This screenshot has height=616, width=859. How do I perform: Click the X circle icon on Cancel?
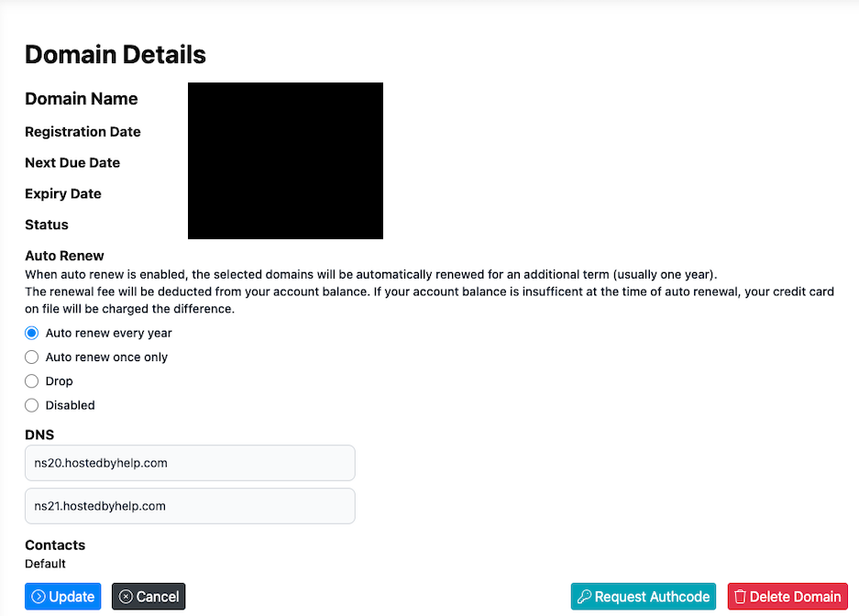point(126,597)
